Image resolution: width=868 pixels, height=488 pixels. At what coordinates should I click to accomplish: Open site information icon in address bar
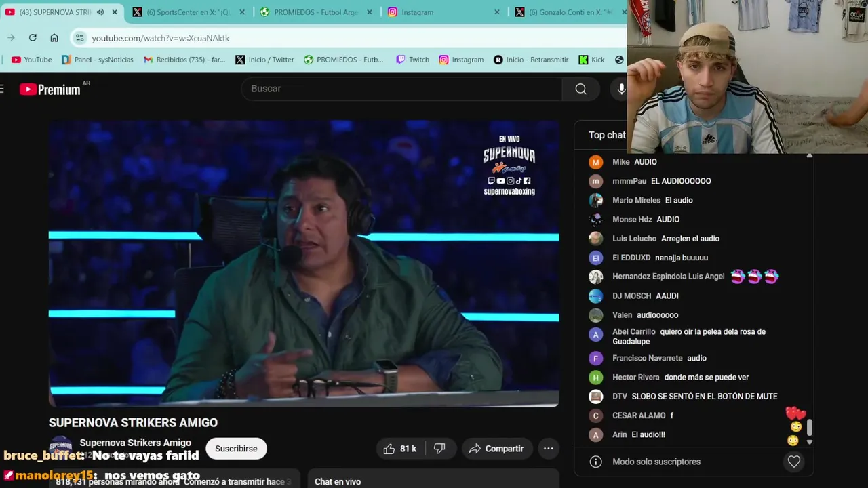(79, 38)
